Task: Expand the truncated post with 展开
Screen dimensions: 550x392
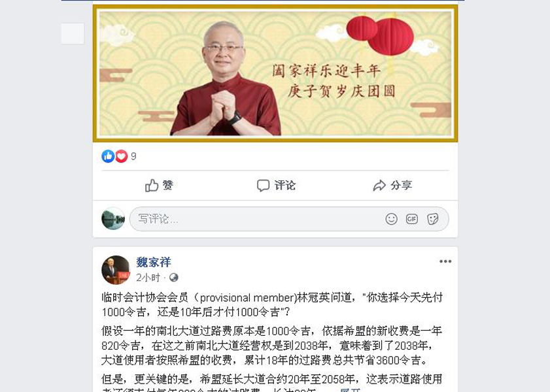Action: click(x=350, y=389)
